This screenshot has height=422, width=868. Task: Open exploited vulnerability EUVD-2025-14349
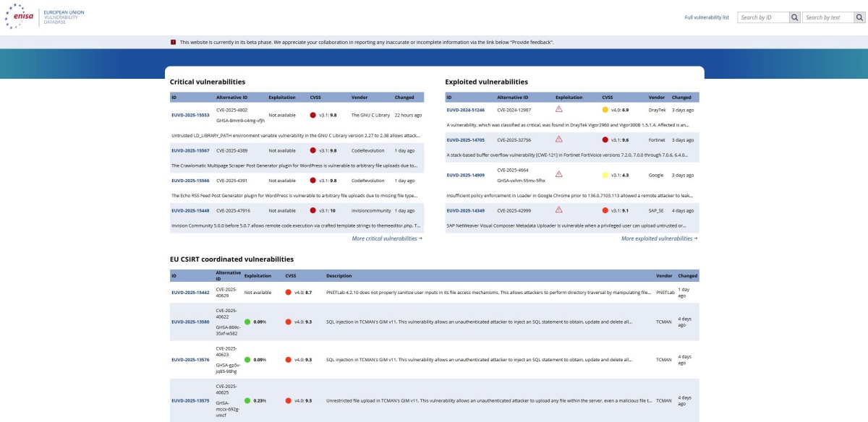[466, 210]
